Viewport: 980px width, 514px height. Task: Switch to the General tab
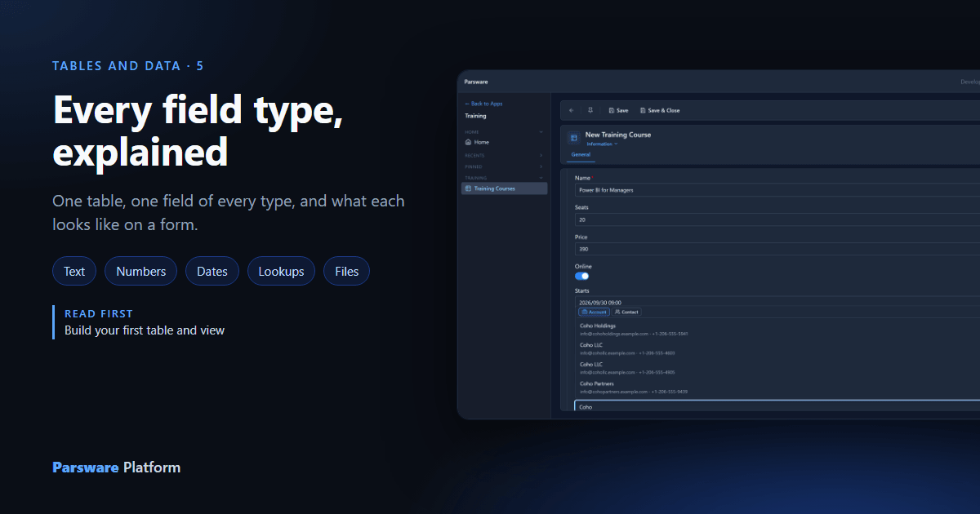click(581, 154)
